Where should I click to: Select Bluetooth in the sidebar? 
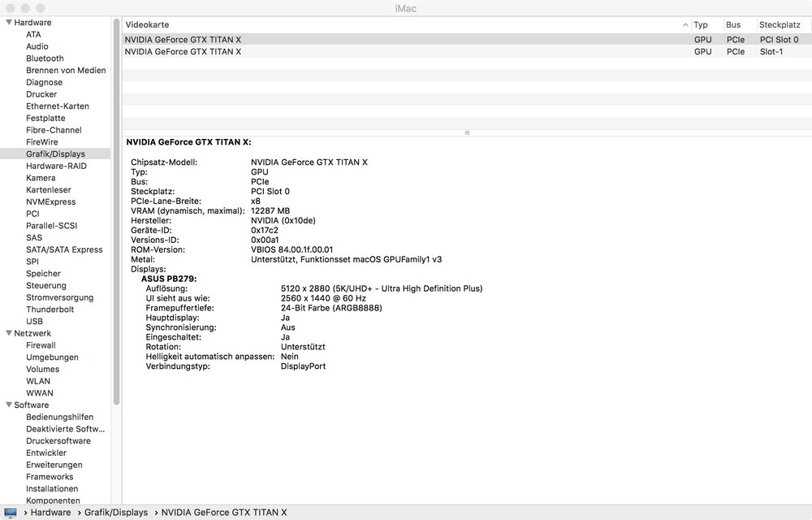pyautogui.click(x=45, y=58)
